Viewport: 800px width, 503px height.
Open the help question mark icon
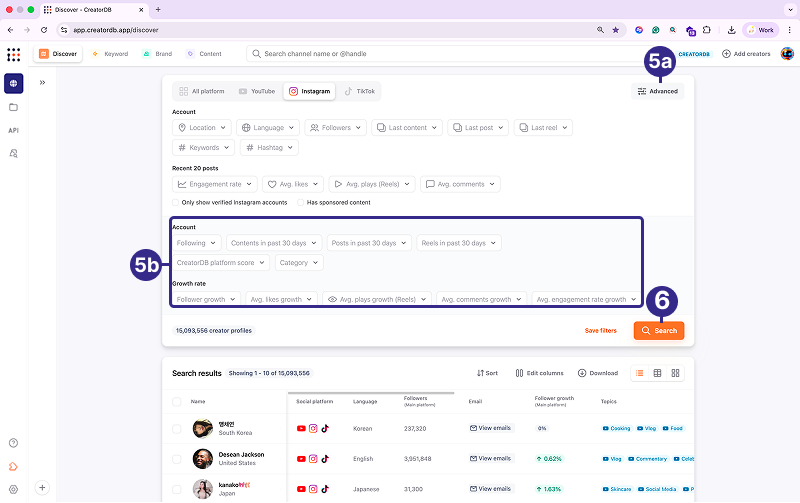14,443
